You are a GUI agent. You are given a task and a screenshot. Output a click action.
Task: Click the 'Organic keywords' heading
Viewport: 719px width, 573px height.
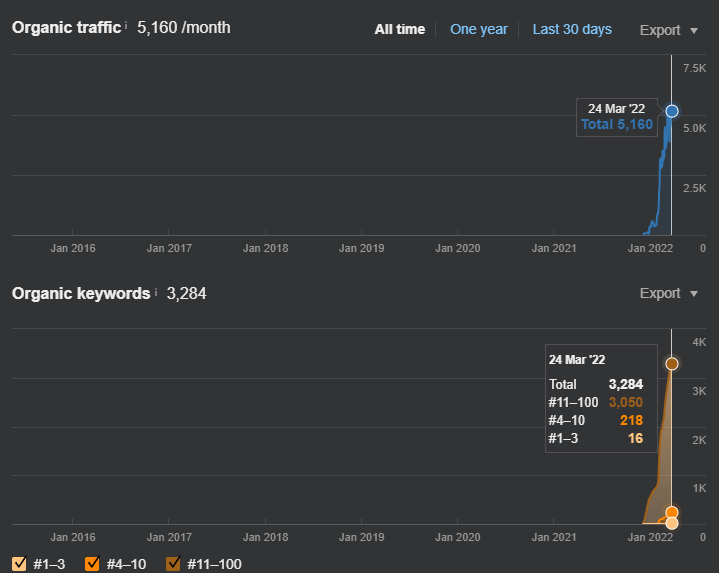pos(81,293)
